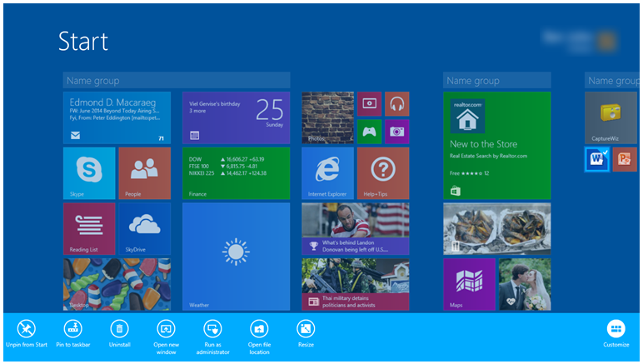Viewport: 643px width, 364px height.
Task: Select the PowerPoint tile
Action: pyautogui.click(x=625, y=159)
